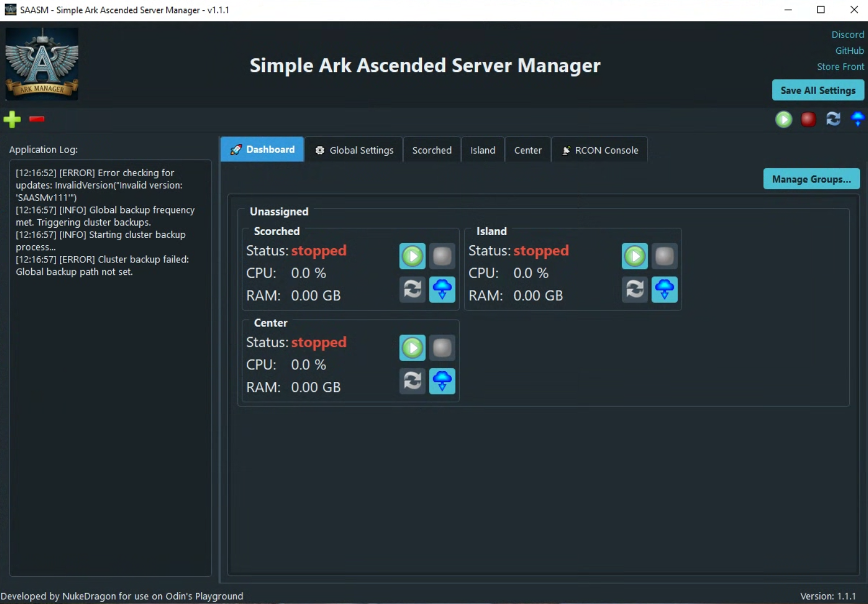Open the Manage Groups dialog
Image resolution: width=868 pixels, height=604 pixels.
(811, 179)
